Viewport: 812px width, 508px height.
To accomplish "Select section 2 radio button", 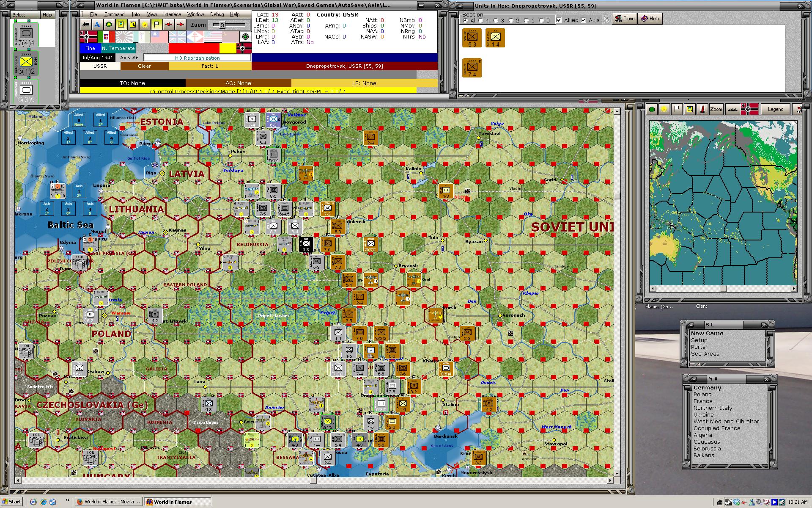I will 511,20.
